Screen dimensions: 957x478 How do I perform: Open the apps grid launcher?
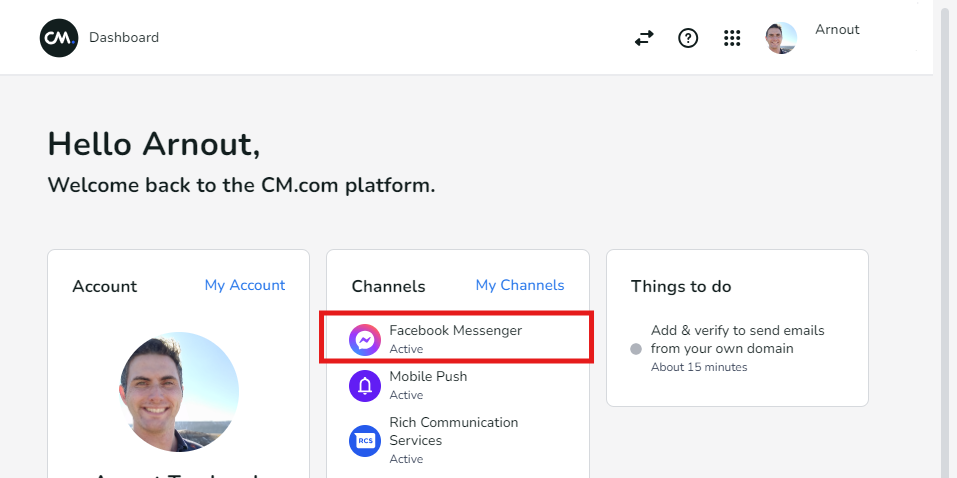(732, 38)
